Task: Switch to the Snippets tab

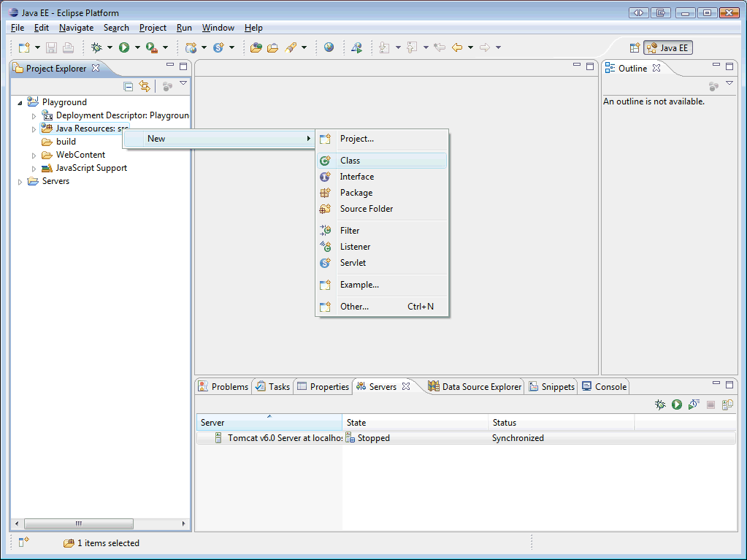Action: [552, 387]
